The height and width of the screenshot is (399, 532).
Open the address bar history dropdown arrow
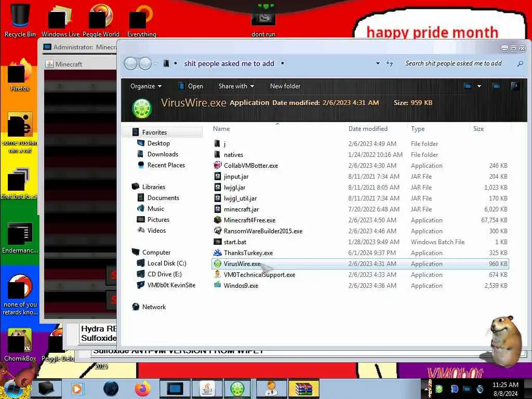point(378,63)
